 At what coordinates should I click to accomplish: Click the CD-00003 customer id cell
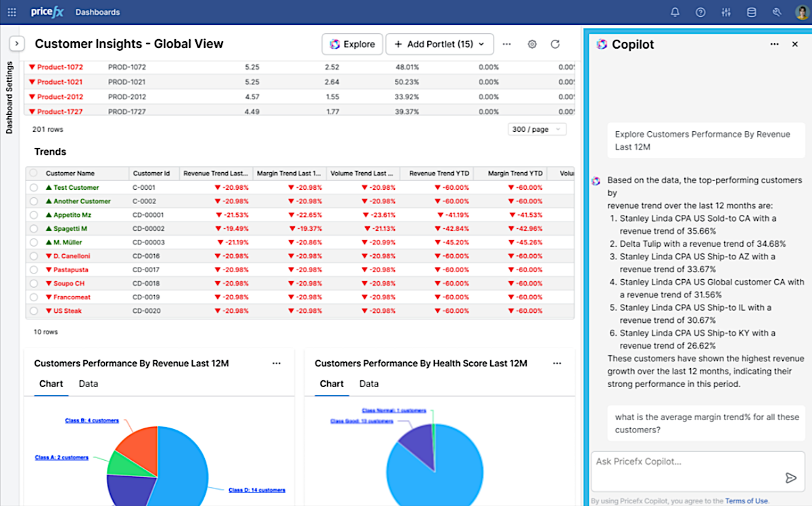pos(149,243)
